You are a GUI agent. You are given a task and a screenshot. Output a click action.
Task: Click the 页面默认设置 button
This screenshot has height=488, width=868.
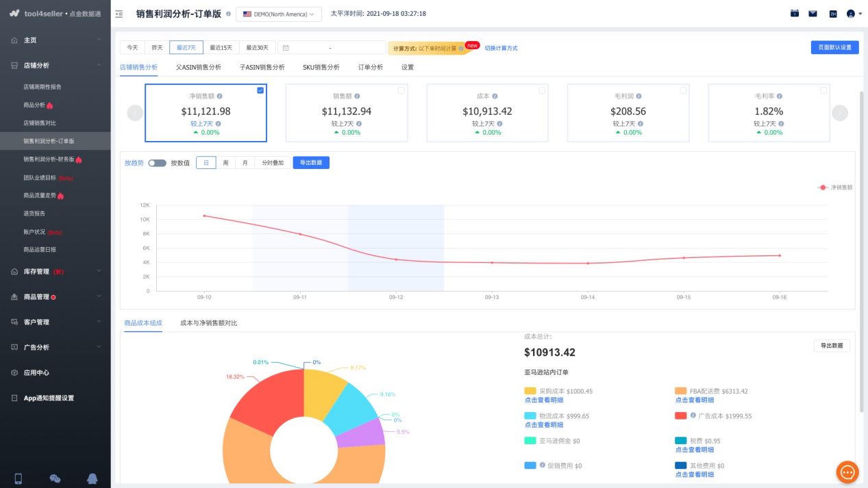pyautogui.click(x=834, y=47)
